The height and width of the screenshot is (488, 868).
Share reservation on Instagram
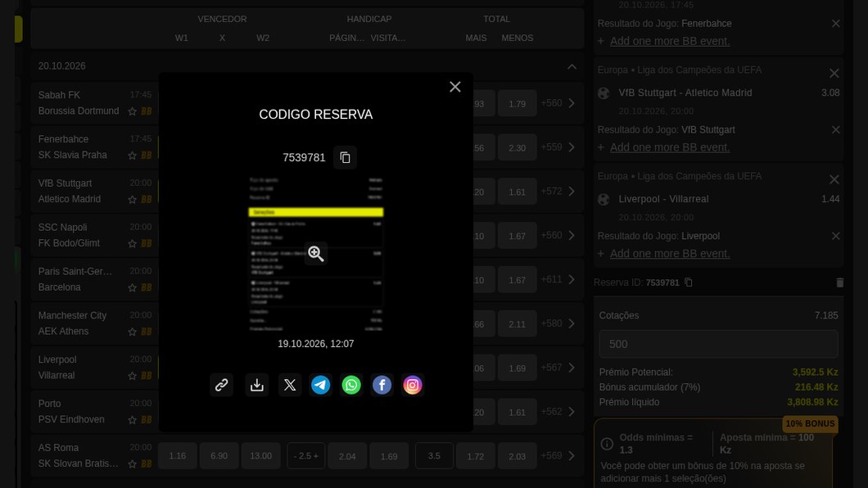point(413,385)
